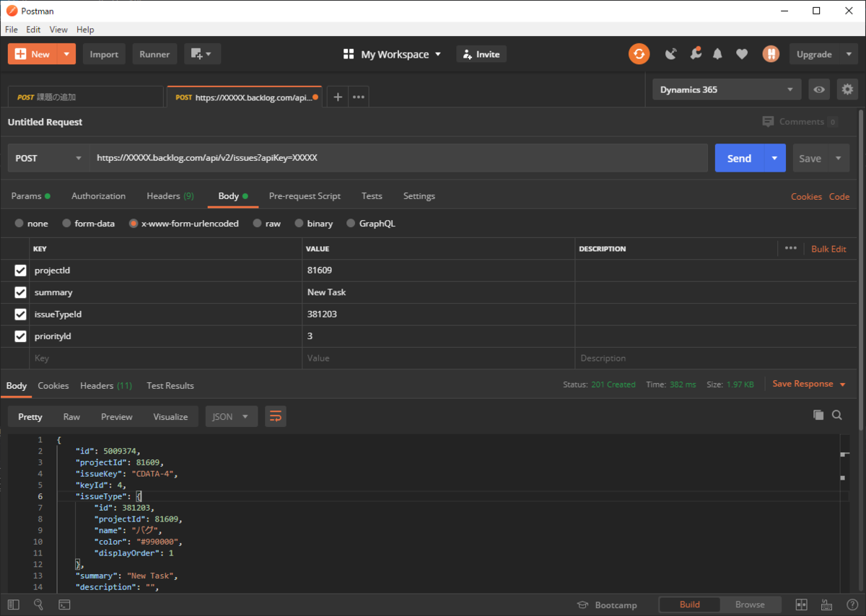Uncheck the projectId row checkbox
This screenshot has height=616, width=866.
[x=21, y=270]
